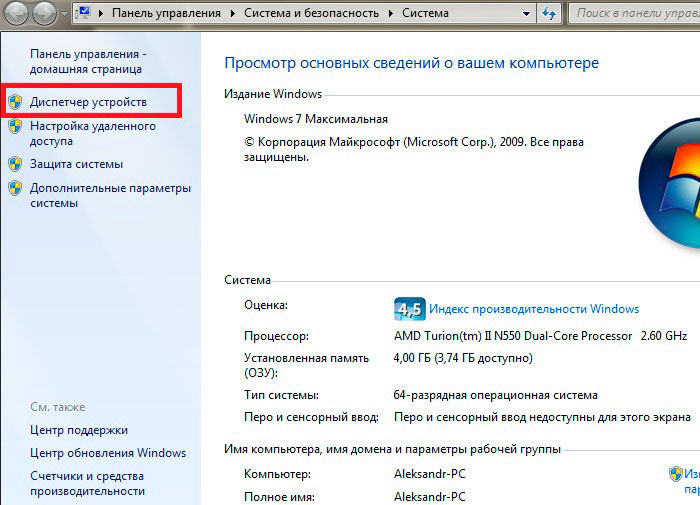Click Aleksandr-PC value next to Полное имя
Screen dimensions: 700x505
(430, 497)
